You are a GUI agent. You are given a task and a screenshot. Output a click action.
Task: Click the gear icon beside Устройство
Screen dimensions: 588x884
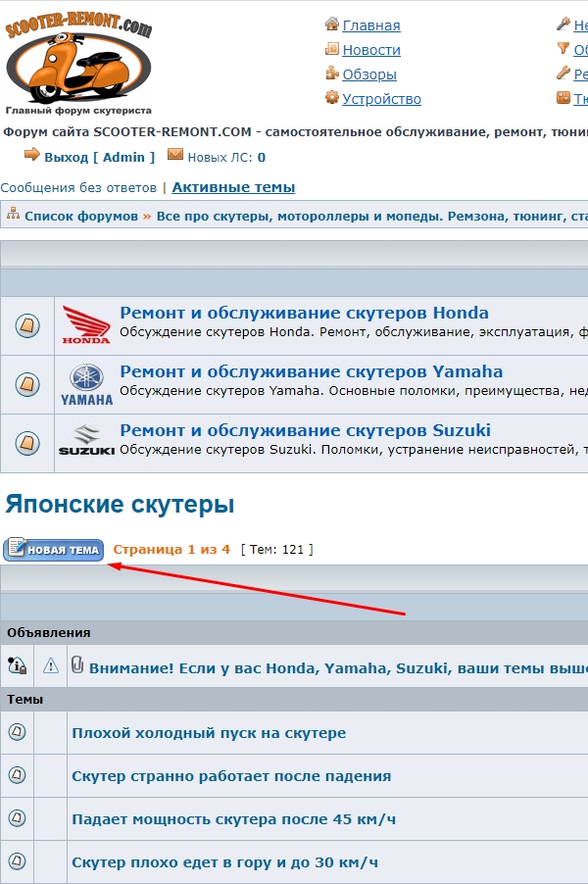[x=332, y=98]
